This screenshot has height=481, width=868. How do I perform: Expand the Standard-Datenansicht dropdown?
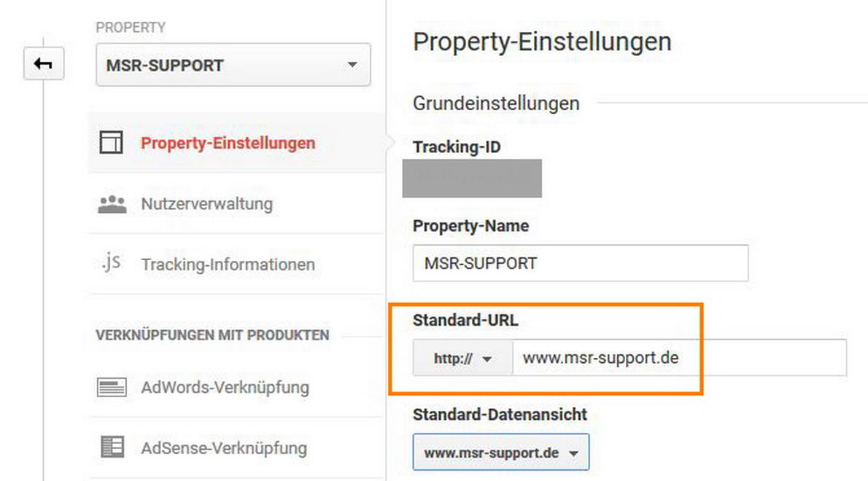501,453
